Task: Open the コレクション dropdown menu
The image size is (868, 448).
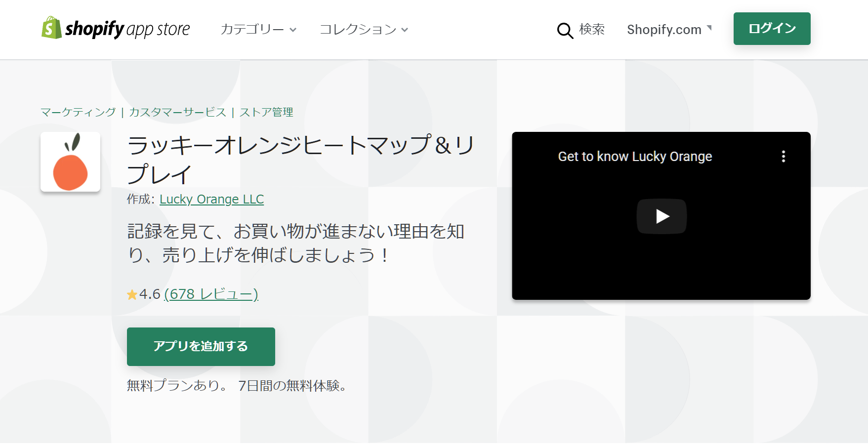Action: point(364,30)
